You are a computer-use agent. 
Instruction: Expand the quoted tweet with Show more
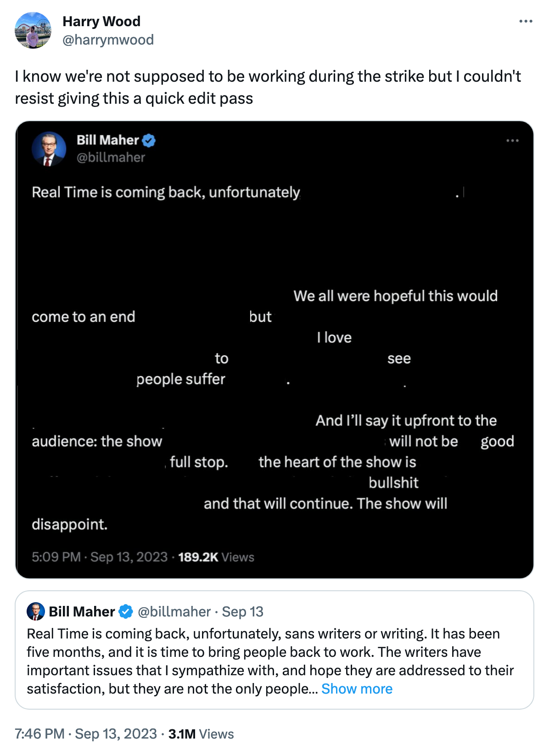tap(357, 689)
